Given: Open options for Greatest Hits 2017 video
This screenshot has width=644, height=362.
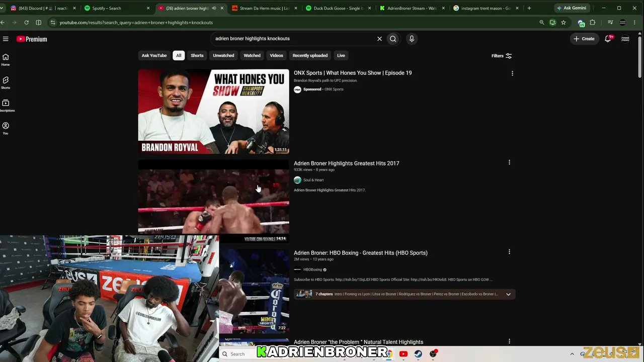Looking at the screenshot, I should tap(509, 162).
